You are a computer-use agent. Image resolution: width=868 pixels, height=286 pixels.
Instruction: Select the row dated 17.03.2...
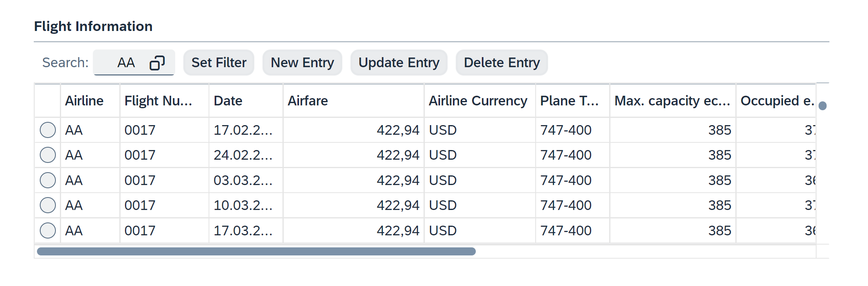(x=48, y=230)
